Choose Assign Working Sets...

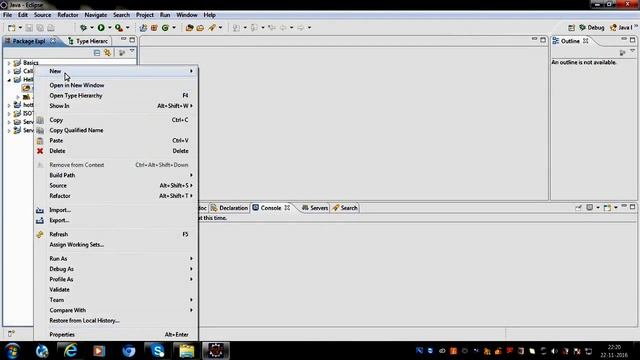coord(116,244)
